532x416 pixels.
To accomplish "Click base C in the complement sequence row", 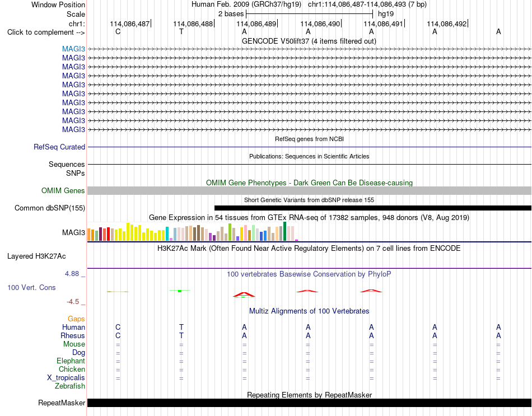I will [118, 31].
